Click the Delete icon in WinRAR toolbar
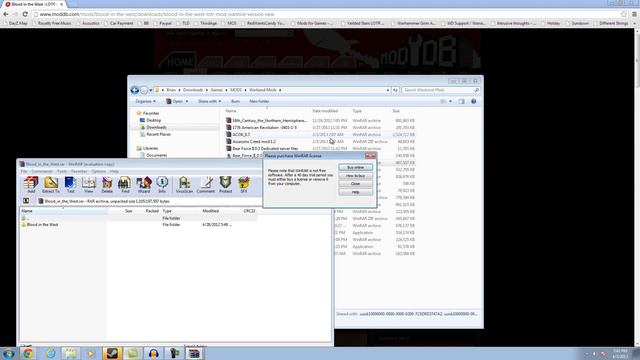This screenshot has width=640, height=360. click(x=107, y=184)
